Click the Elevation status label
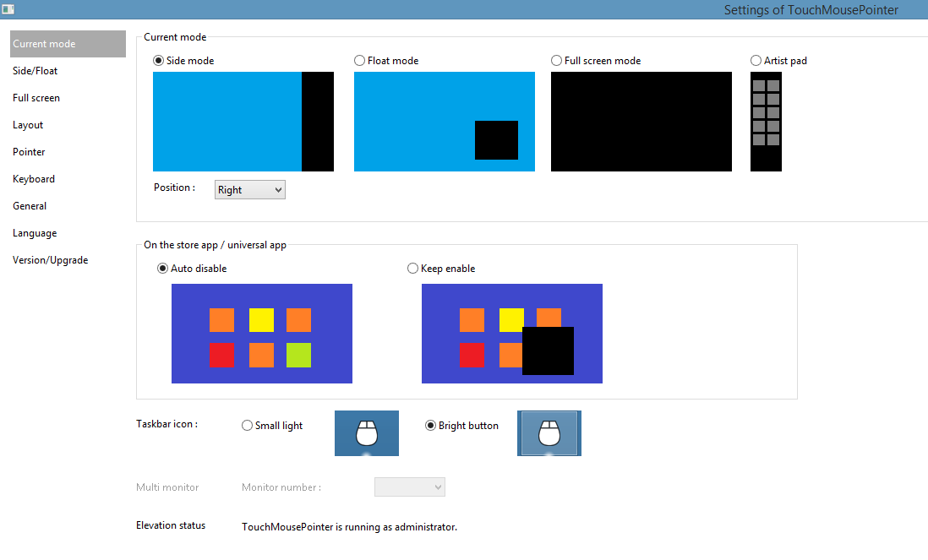This screenshot has height=560, width=928. pos(171,525)
